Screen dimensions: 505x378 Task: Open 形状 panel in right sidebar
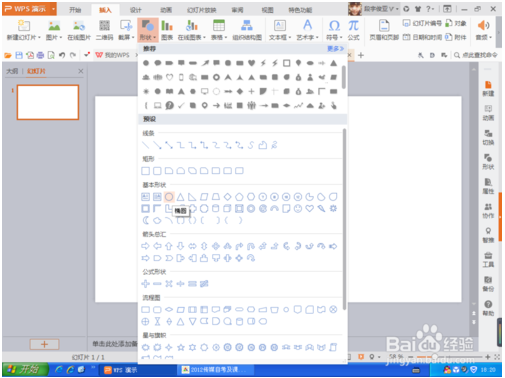pyautogui.click(x=488, y=162)
